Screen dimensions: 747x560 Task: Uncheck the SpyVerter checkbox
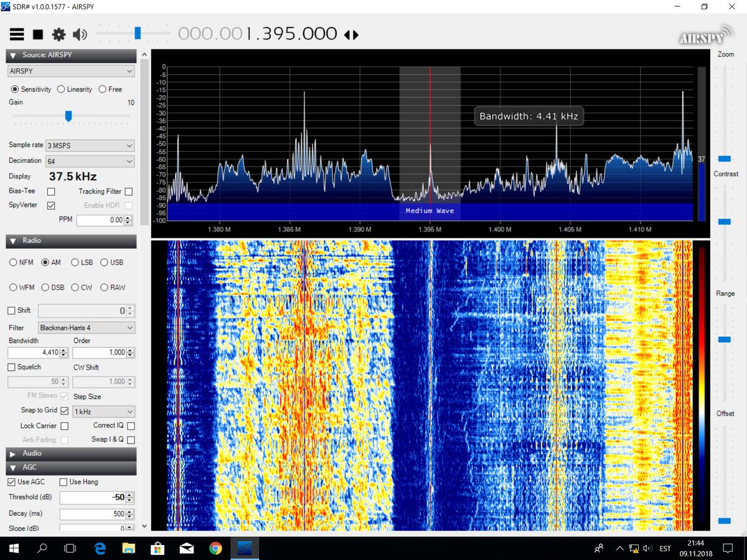[x=51, y=205]
